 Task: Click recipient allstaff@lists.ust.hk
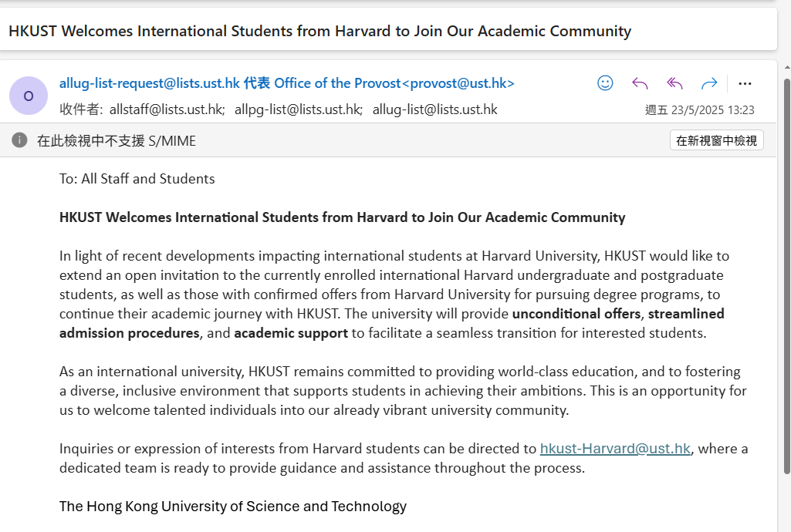tap(167, 109)
